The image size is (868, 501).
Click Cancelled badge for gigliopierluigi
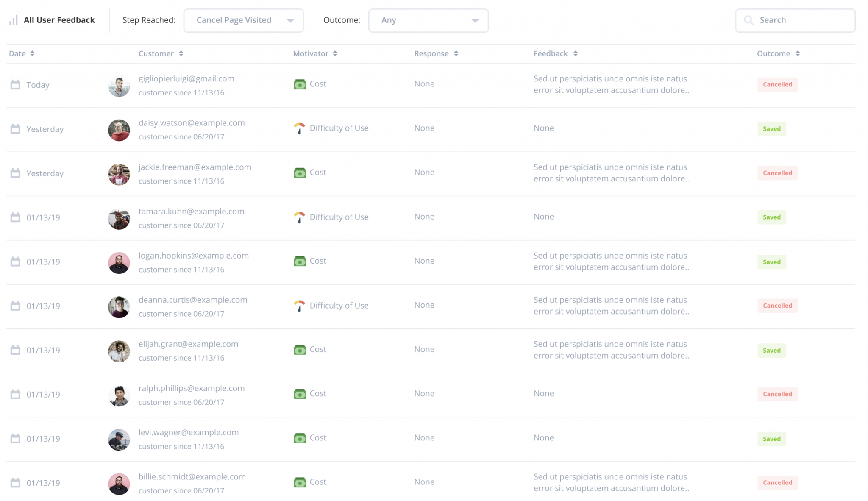coord(777,84)
